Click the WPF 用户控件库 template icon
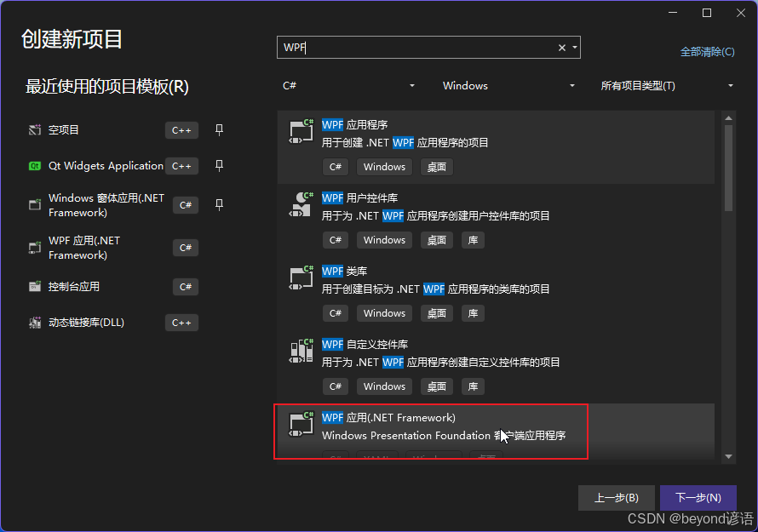The width and height of the screenshot is (758, 532). point(301,204)
